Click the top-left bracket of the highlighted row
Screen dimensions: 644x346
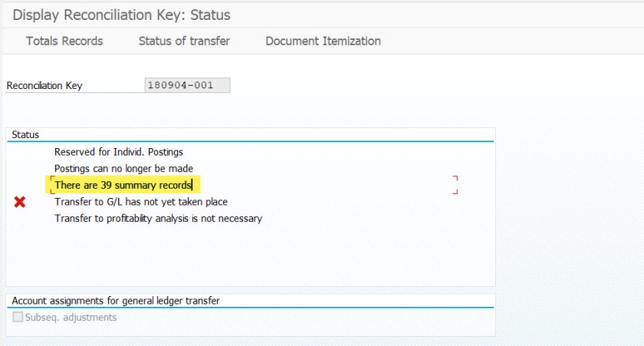pyautogui.click(x=51, y=178)
